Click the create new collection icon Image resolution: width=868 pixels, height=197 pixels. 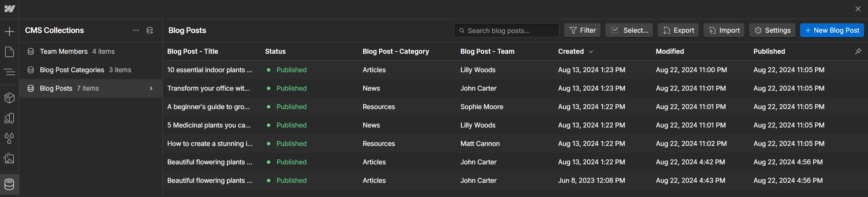[150, 30]
